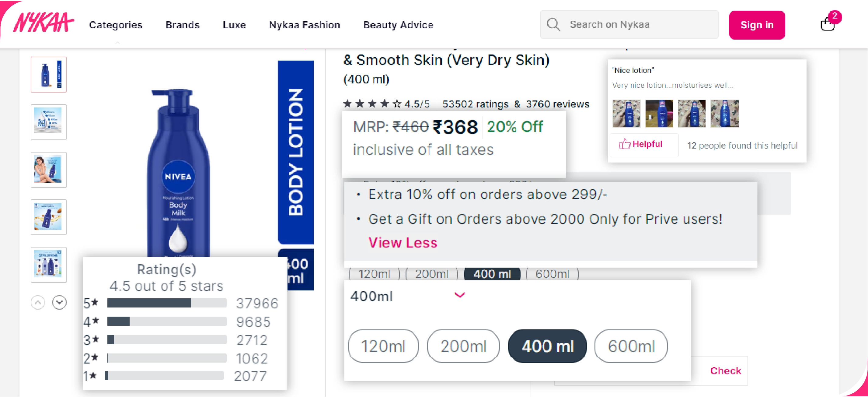Click the down arrow below product thumbnails
The height and width of the screenshot is (397, 868).
(59, 303)
